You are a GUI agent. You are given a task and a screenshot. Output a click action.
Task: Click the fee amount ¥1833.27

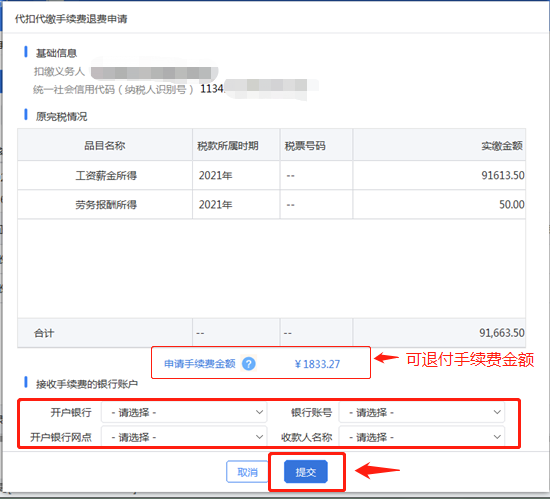tap(317, 364)
